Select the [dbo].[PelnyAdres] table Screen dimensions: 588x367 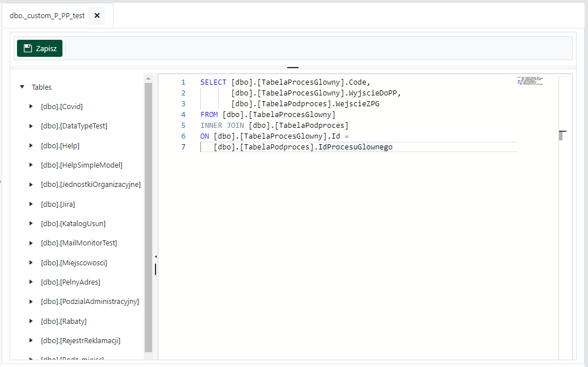coord(70,282)
